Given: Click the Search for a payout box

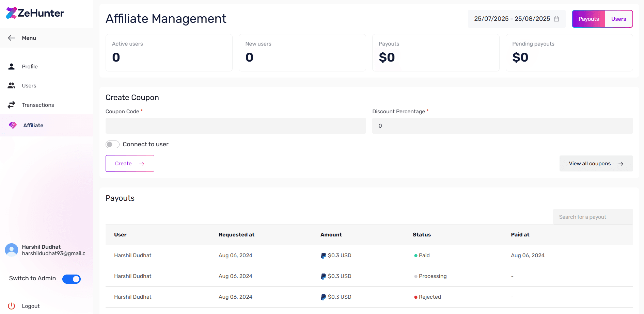Looking at the screenshot, I should coord(593,217).
